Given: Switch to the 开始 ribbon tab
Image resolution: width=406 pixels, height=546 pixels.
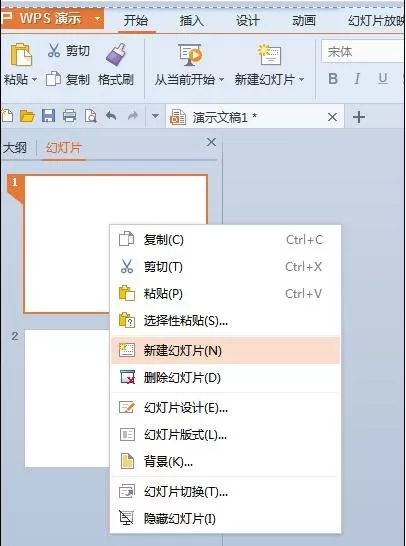Looking at the screenshot, I should pos(136,21).
